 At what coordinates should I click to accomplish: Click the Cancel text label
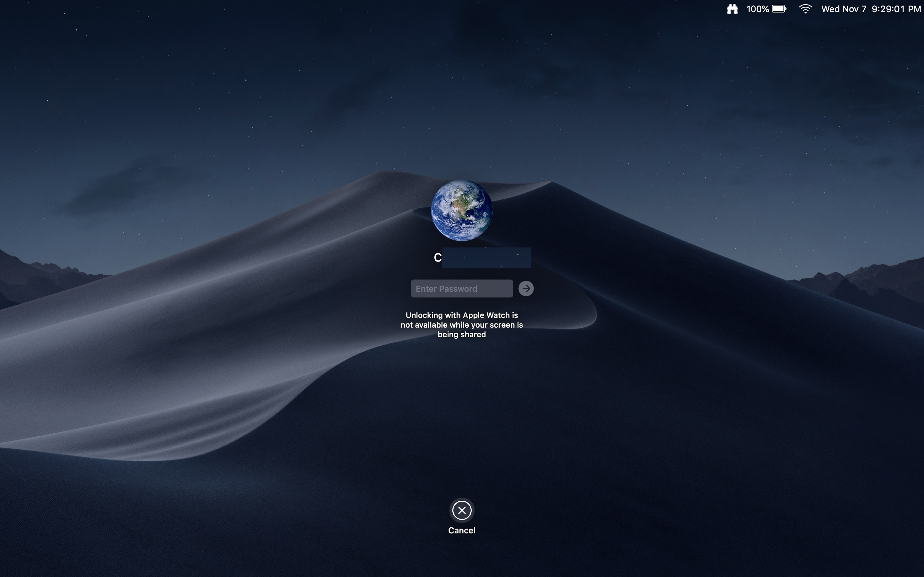tap(462, 531)
